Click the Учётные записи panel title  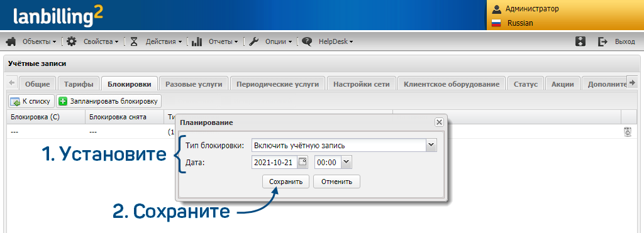tap(37, 63)
